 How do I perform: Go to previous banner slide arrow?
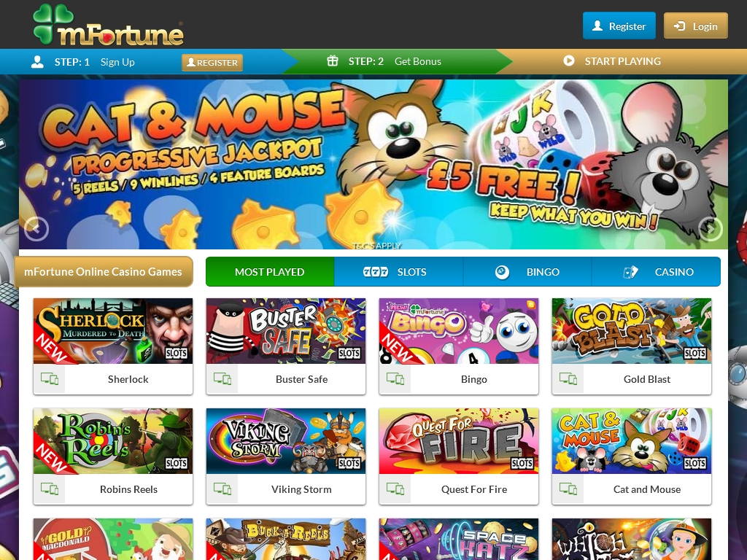coord(36,229)
